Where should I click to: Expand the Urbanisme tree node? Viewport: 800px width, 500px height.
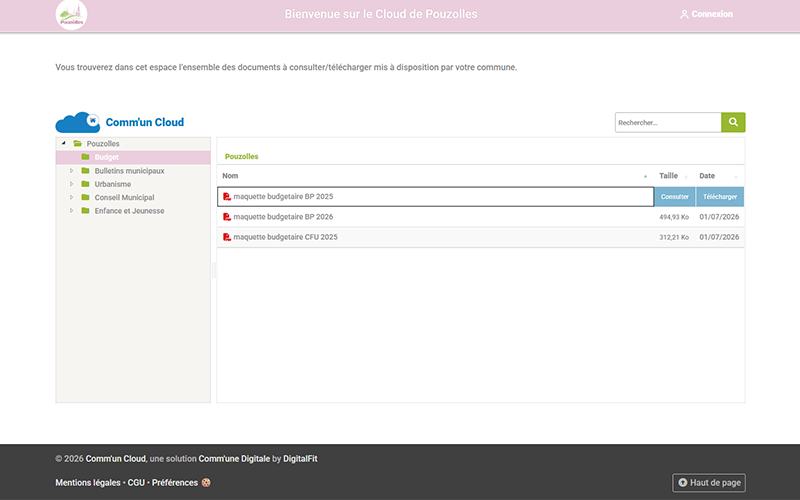tap(71, 184)
